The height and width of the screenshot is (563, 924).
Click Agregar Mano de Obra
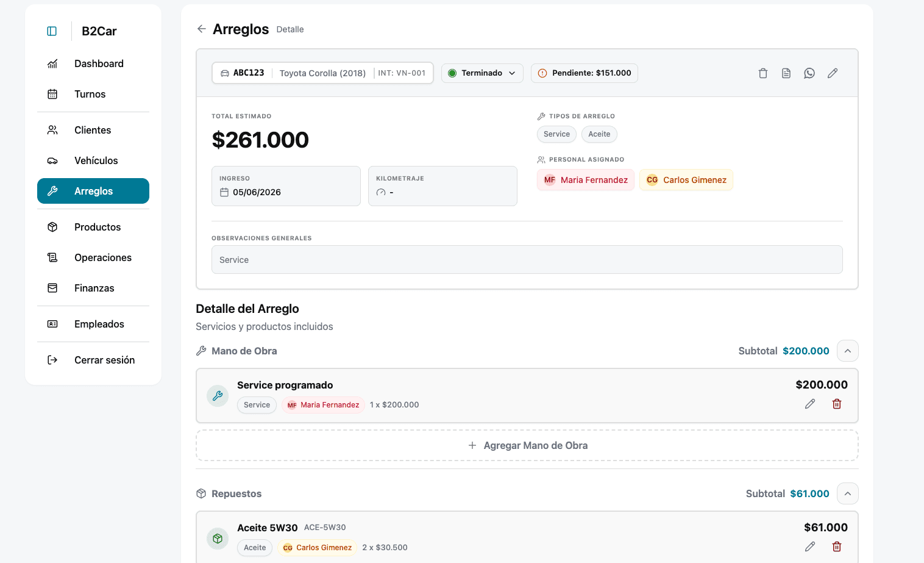click(x=527, y=445)
